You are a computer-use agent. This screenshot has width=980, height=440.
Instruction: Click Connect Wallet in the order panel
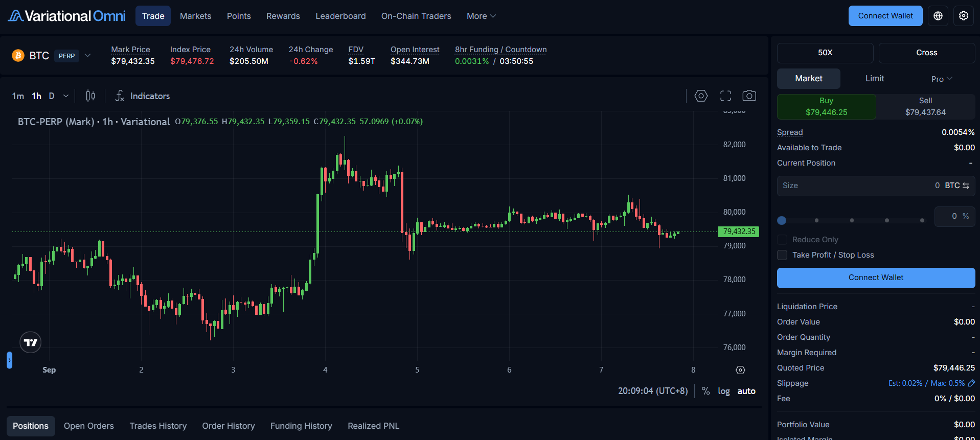876,277
